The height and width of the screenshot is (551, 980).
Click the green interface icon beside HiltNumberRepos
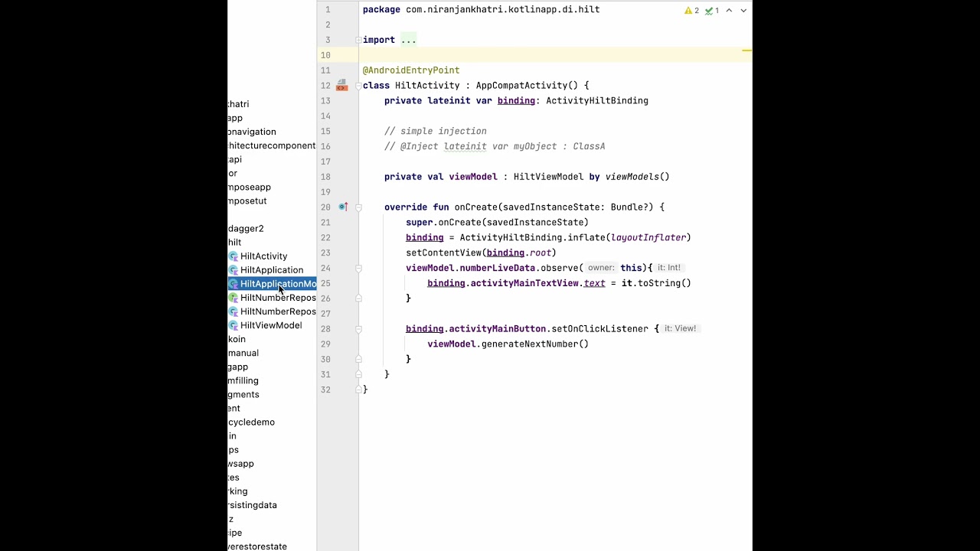(234, 298)
